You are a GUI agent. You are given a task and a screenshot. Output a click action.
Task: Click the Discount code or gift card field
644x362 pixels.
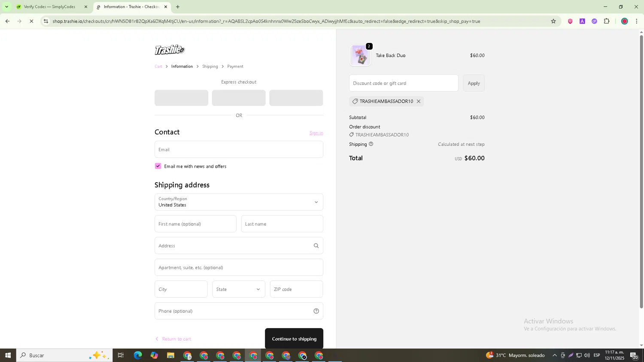coord(404,83)
